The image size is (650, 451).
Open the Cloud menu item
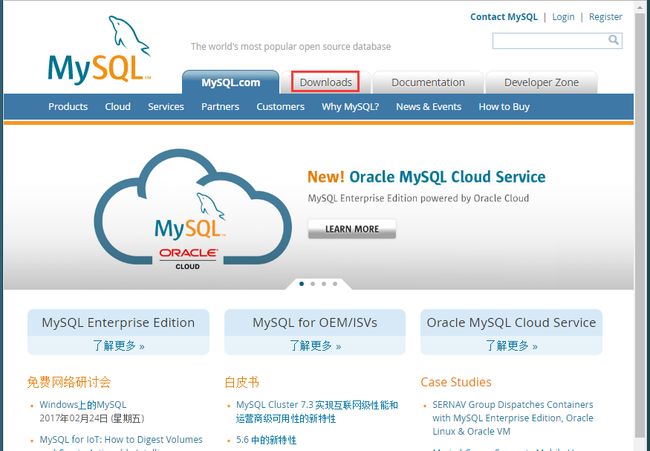tap(118, 107)
